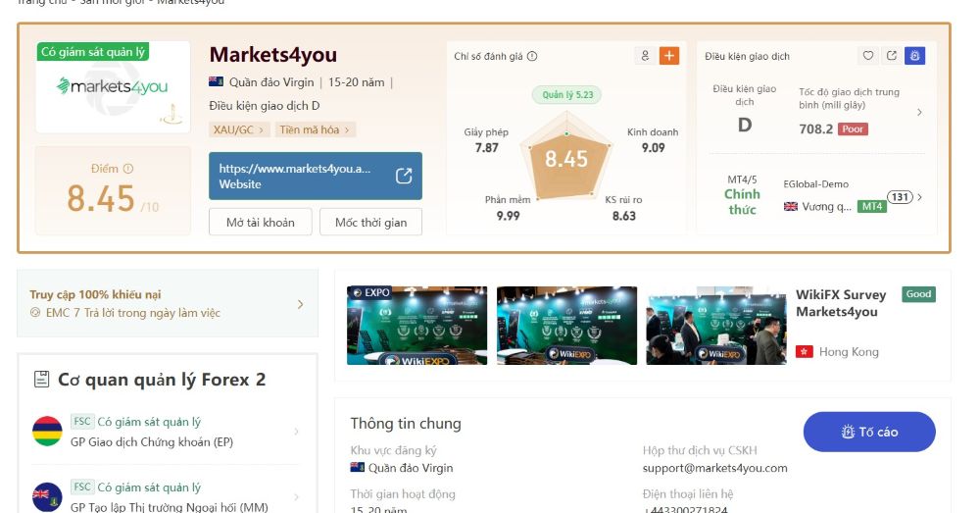The height and width of the screenshot is (513, 980).
Task: Click the green MT4 badge
Action: coord(872,206)
